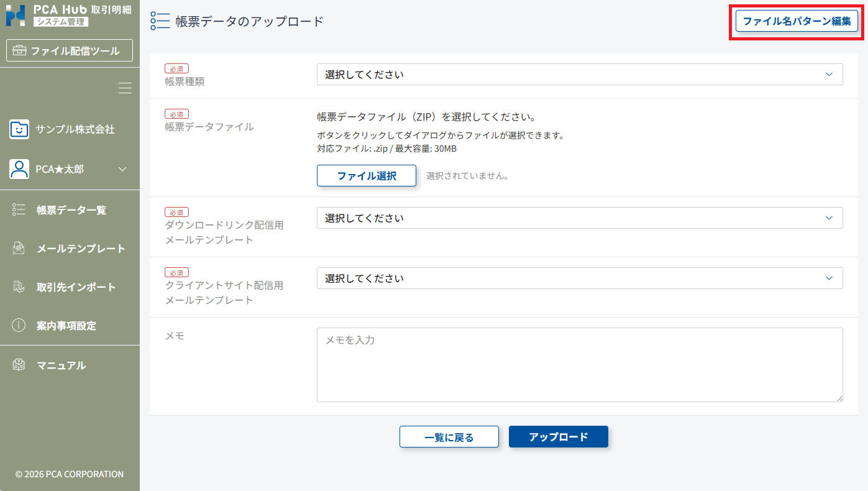Click the hamburger menu icon in sidebar
Screen dimensions: 868x491
point(125,88)
